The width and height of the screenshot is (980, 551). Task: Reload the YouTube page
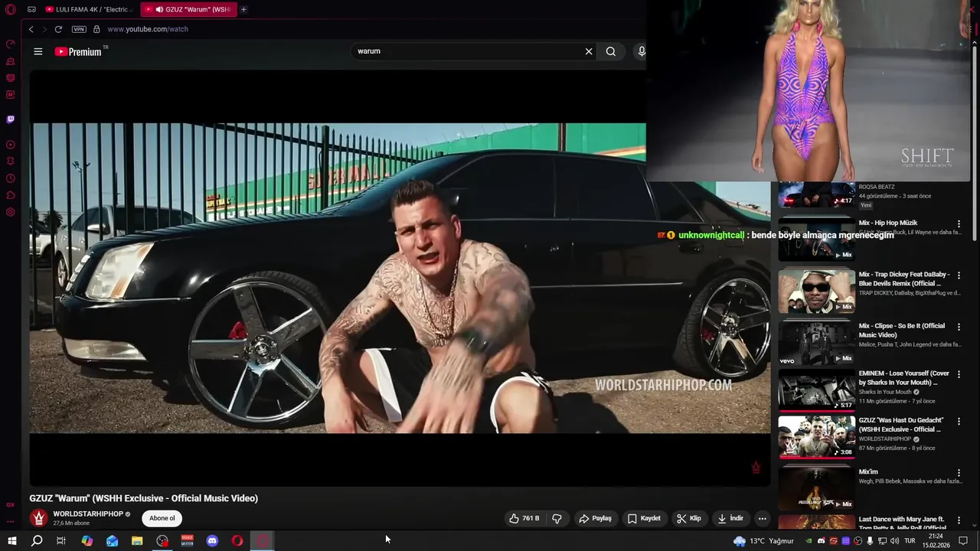click(58, 29)
